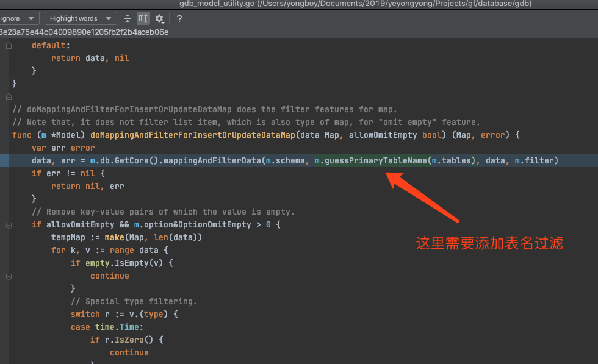Click r.IsZero() condition
Image resolution: width=598 pixels, height=364 pixels.
129,340
